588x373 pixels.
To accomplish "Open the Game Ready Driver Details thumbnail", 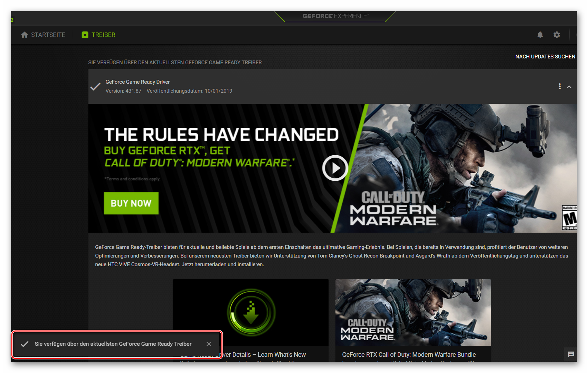I will 251,313.
